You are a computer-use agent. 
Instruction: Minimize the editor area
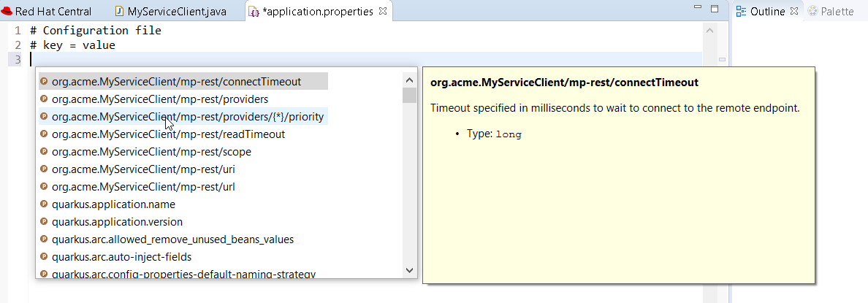point(698,8)
